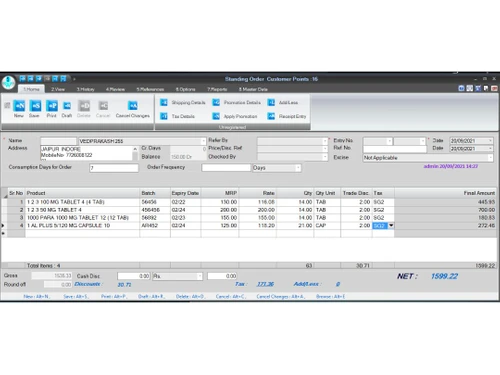Click the New (+N) ribbon icon

tap(19, 106)
